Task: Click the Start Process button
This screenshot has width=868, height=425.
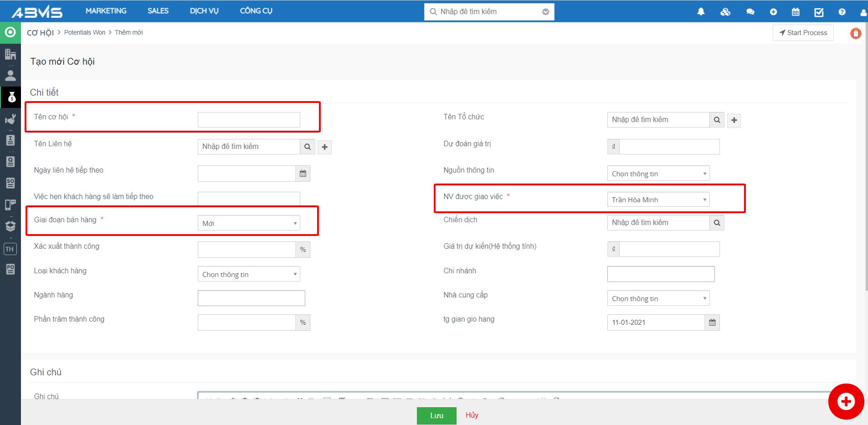Action: (x=803, y=33)
